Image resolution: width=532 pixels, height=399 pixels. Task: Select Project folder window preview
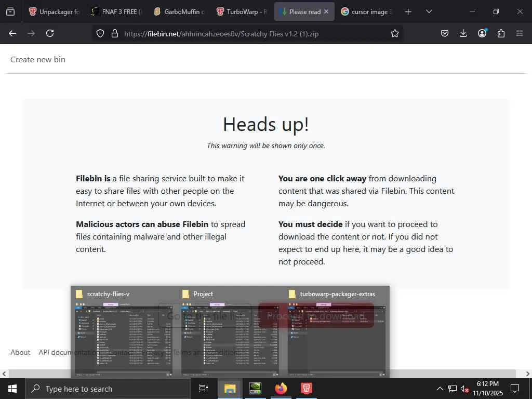click(230, 332)
